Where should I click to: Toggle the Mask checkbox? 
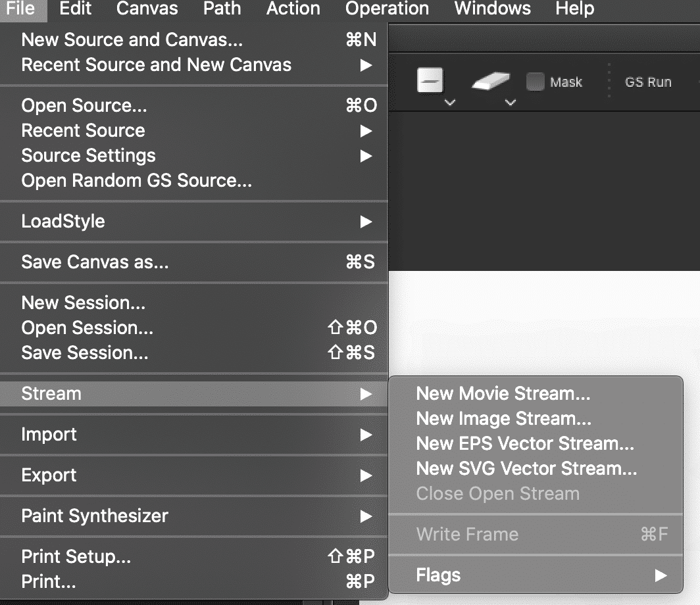coord(536,82)
